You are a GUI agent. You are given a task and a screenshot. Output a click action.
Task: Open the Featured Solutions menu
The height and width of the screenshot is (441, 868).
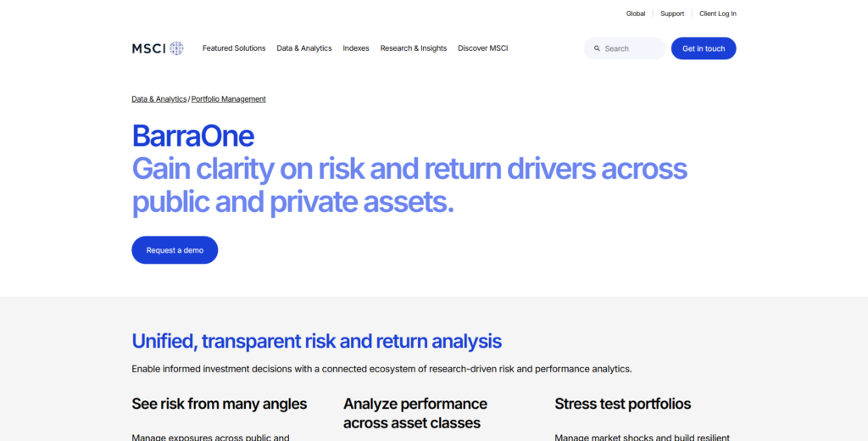tap(234, 48)
